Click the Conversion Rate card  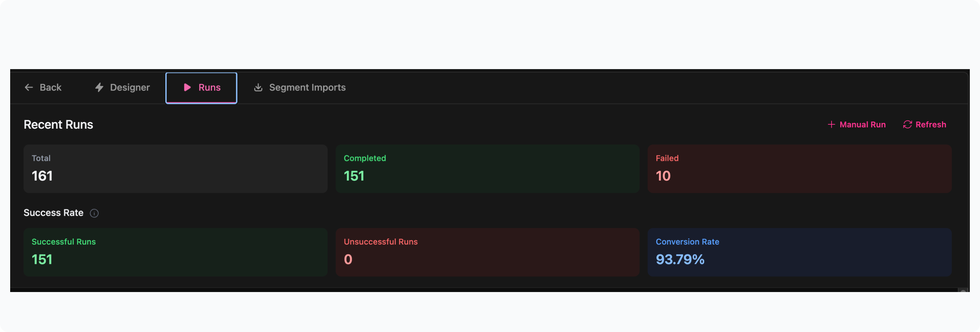click(799, 252)
